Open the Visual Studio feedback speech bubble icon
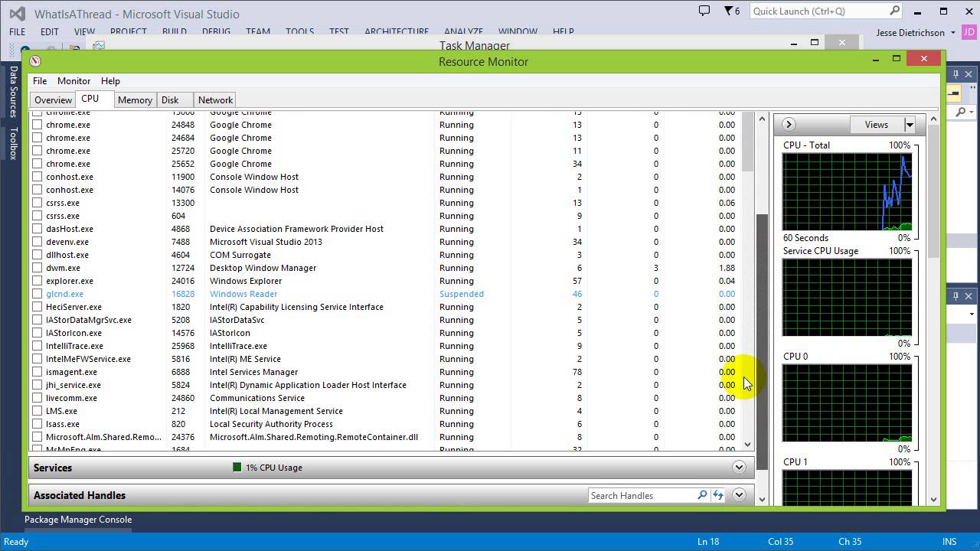This screenshot has height=551, width=980. click(x=704, y=11)
